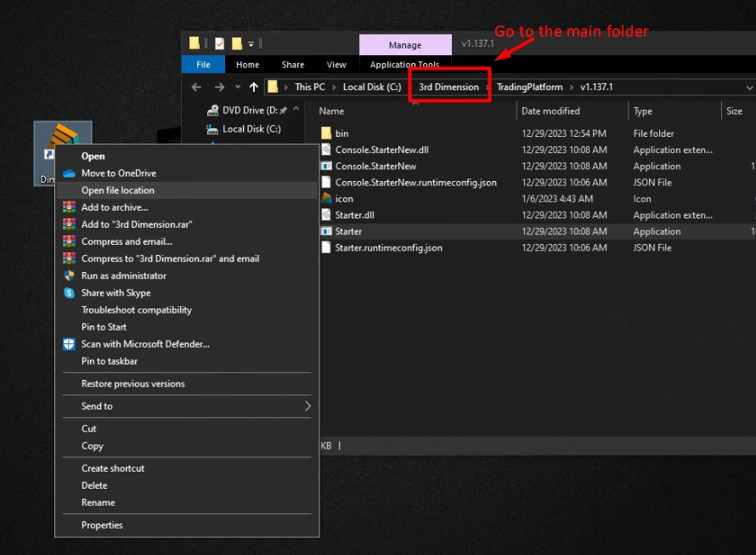The image size is (756, 555).
Task: Click the Up directory arrow button
Action: (x=253, y=88)
